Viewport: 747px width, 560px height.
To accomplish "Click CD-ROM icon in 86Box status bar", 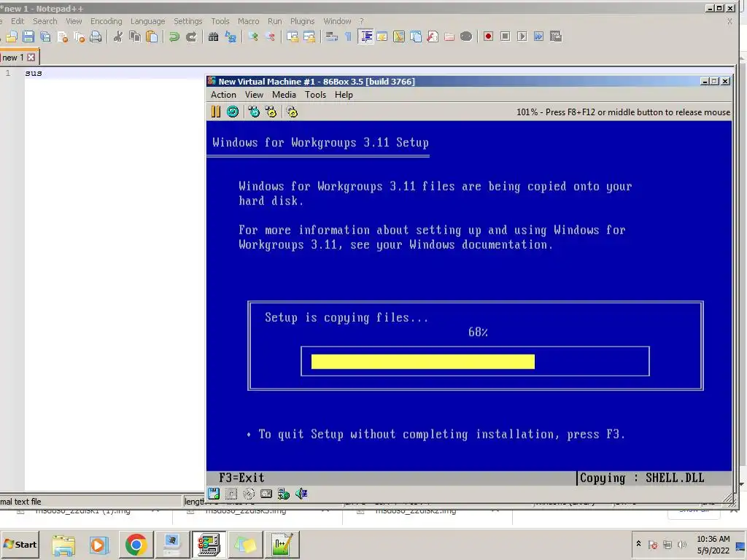I will [249, 494].
